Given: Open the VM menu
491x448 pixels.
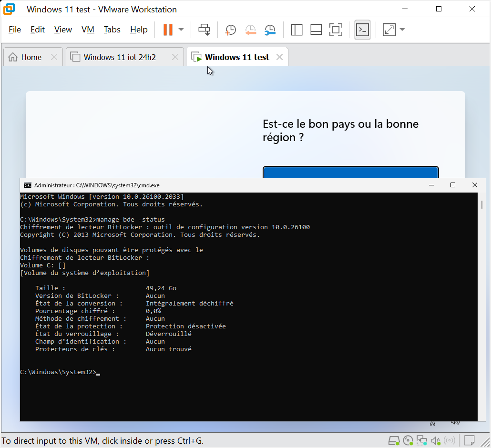Looking at the screenshot, I should coord(88,30).
